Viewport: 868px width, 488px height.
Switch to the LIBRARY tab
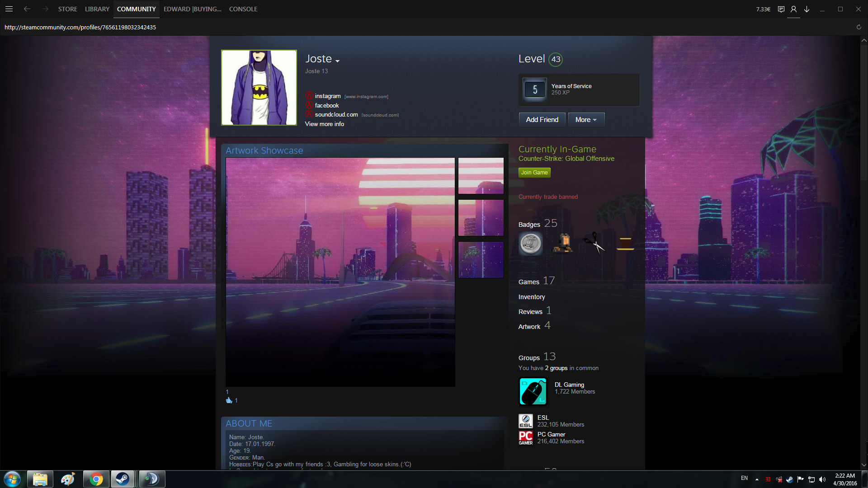click(97, 9)
